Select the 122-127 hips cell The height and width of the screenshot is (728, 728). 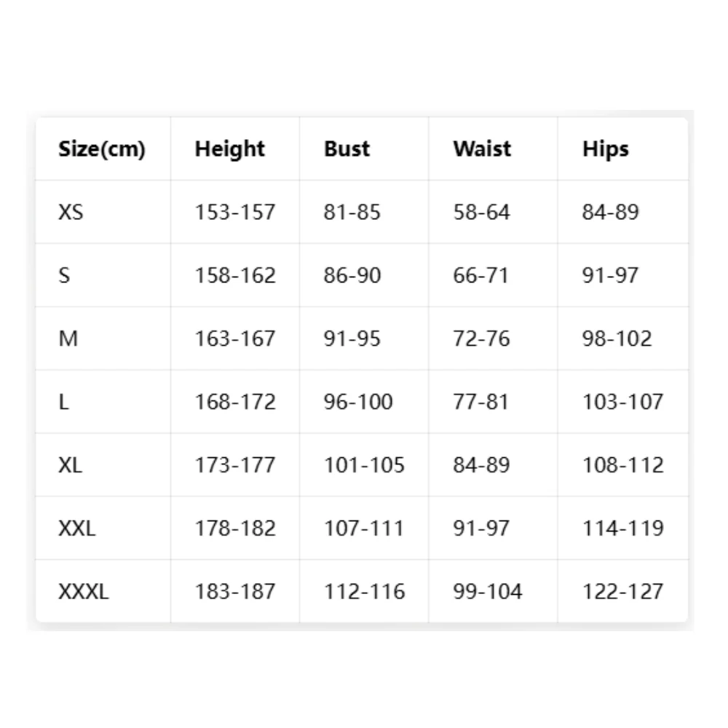[x=622, y=591]
